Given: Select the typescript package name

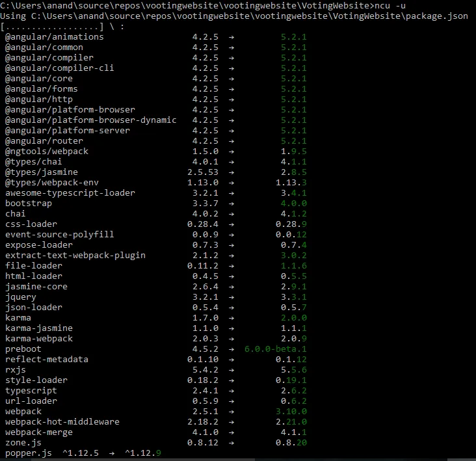Looking at the screenshot, I should click(x=31, y=391).
